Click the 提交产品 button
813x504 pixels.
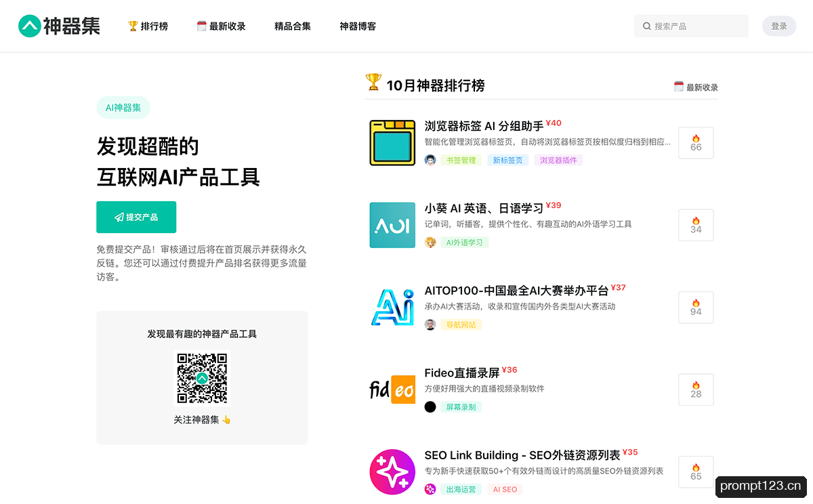(x=136, y=217)
